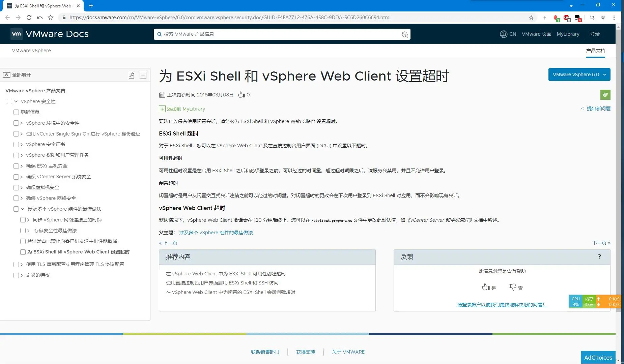Click the PDF export icon in sidebar
This screenshot has width=624, height=364.
[131, 75]
